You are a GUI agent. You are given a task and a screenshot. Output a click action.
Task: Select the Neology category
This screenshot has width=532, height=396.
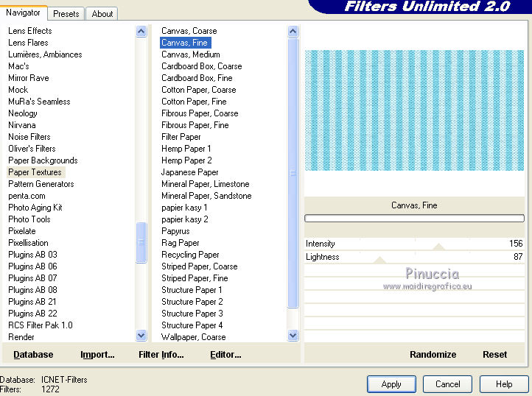coord(22,113)
